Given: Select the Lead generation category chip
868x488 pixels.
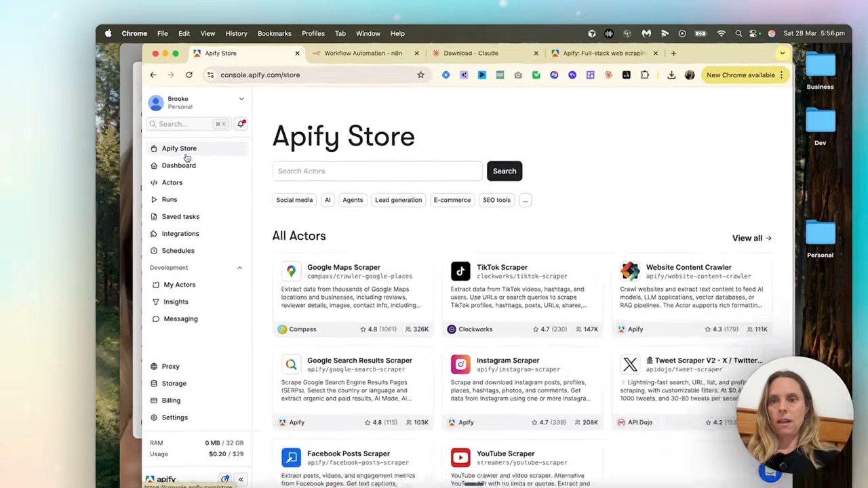Looking at the screenshot, I should 398,200.
